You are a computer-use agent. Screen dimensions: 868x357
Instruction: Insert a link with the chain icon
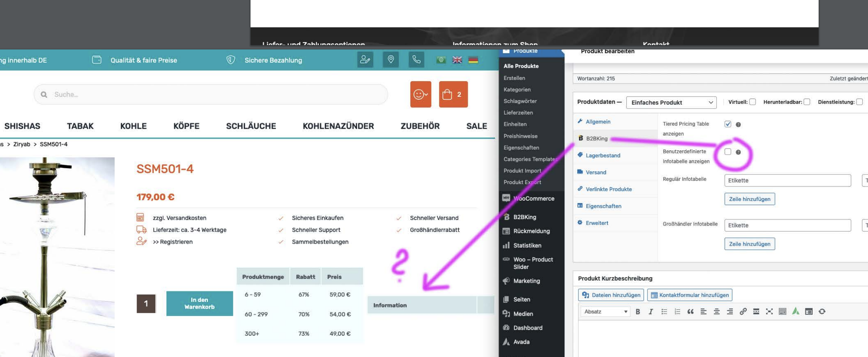743,312
